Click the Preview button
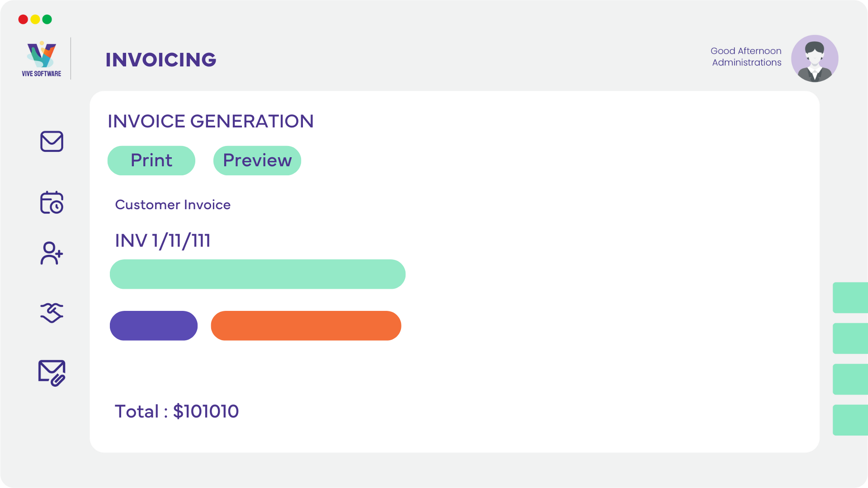This screenshot has height=488, width=868. click(257, 160)
